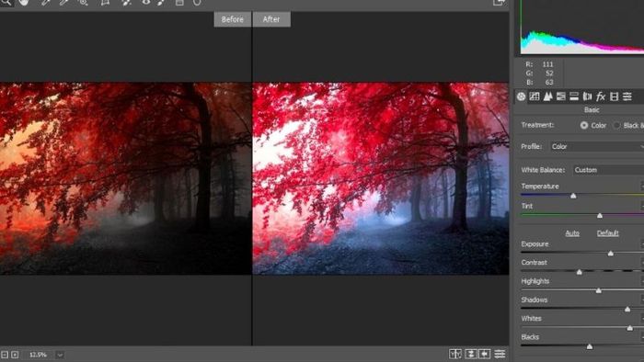Screen dimensions: 644x362
Task: Click the Shadows label
Action: click(535, 300)
